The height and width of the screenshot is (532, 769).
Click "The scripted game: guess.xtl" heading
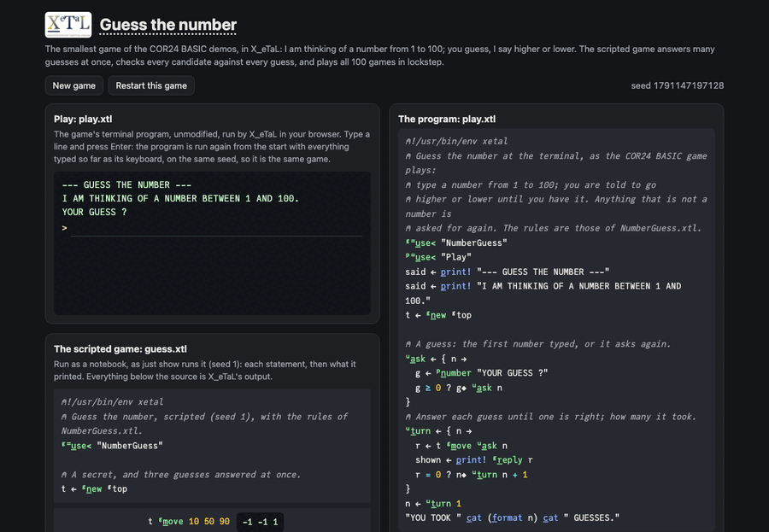(x=120, y=349)
